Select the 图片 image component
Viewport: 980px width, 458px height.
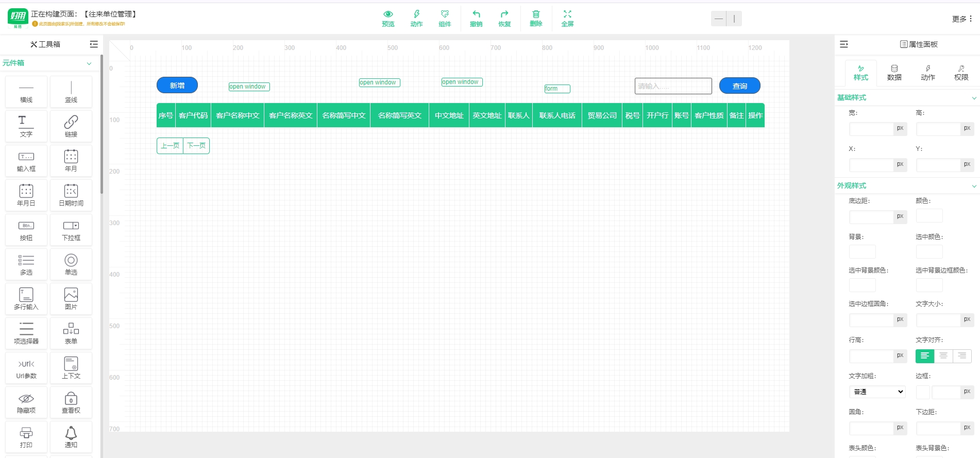click(x=71, y=299)
